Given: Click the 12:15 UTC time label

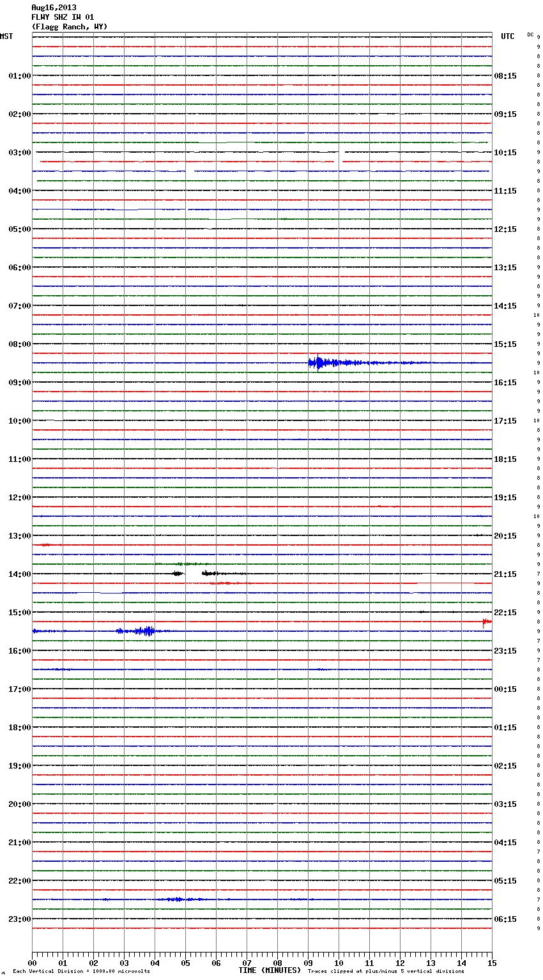Looking at the screenshot, I should coord(505,229).
